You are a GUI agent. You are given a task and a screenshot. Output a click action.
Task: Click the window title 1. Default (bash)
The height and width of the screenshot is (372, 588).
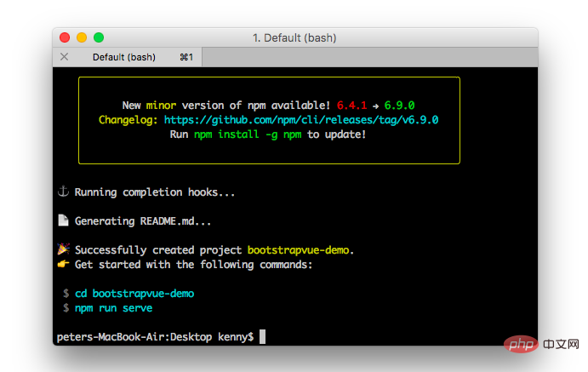[294, 37]
